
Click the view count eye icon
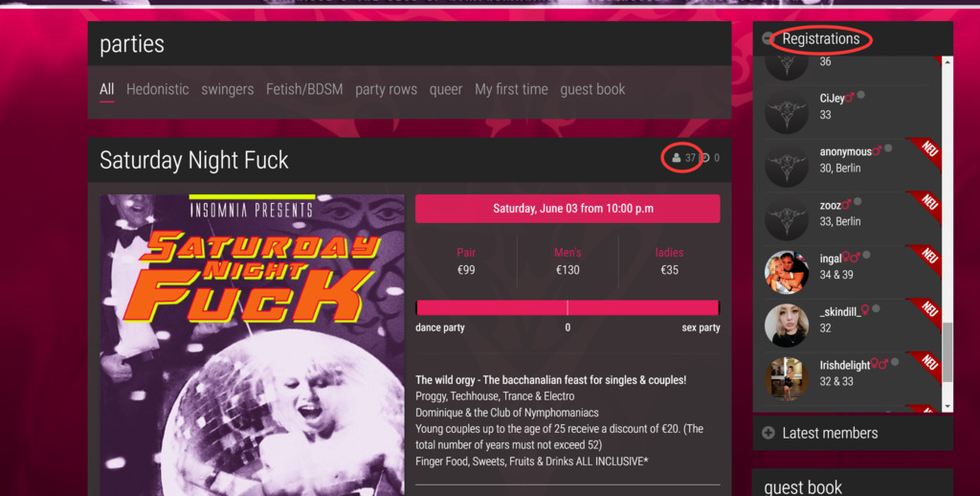[x=705, y=158]
